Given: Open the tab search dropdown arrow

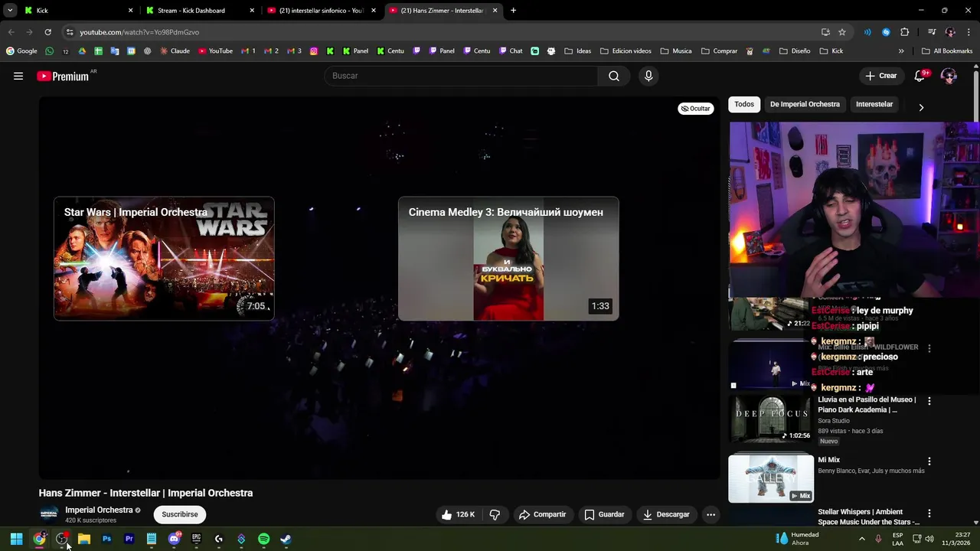Looking at the screenshot, I should 10,11.
